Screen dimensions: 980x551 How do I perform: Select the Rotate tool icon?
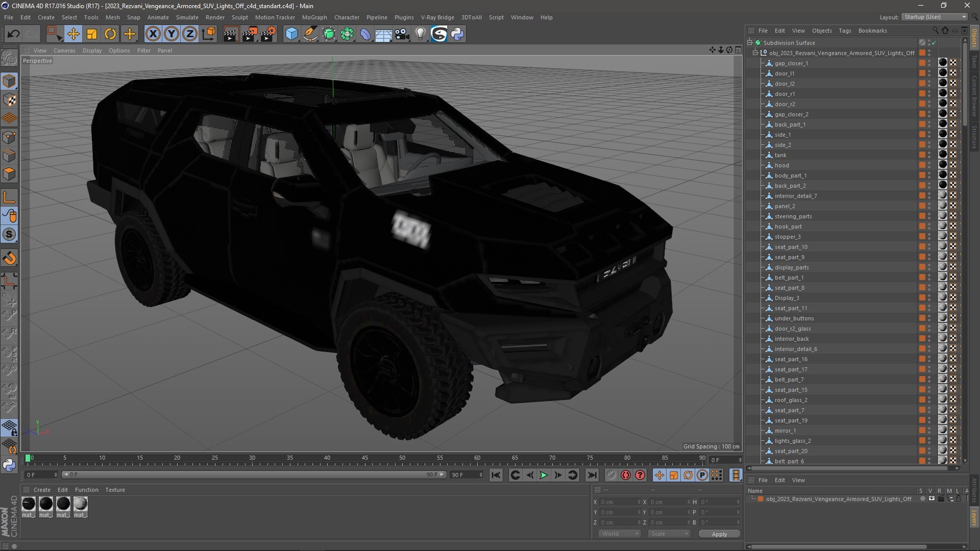click(110, 34)
